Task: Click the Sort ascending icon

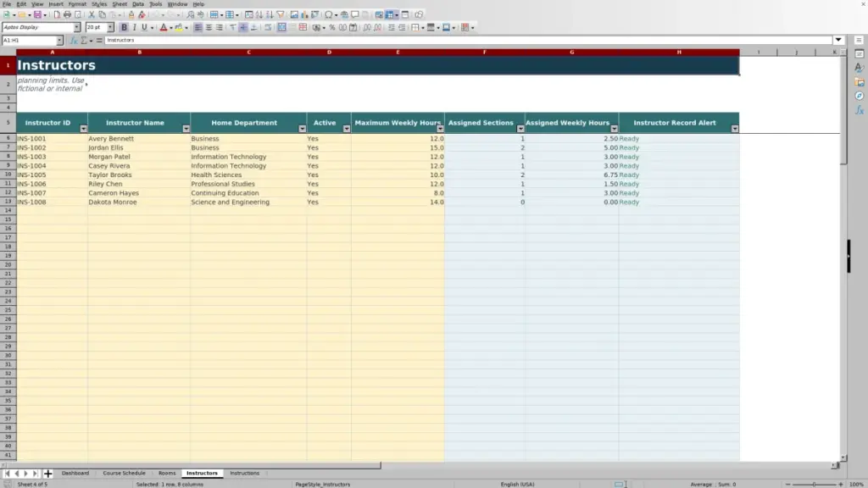Action: pos(259,14)
